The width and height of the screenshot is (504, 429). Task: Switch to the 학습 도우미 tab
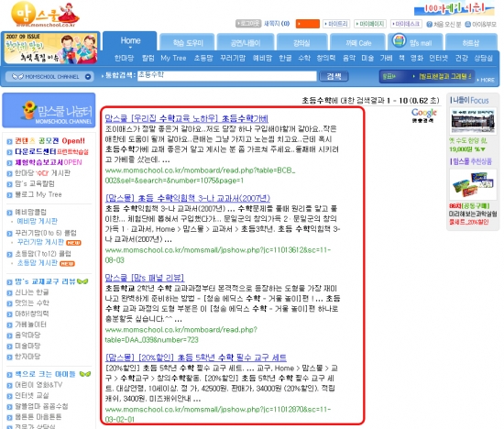pos(188,43)
